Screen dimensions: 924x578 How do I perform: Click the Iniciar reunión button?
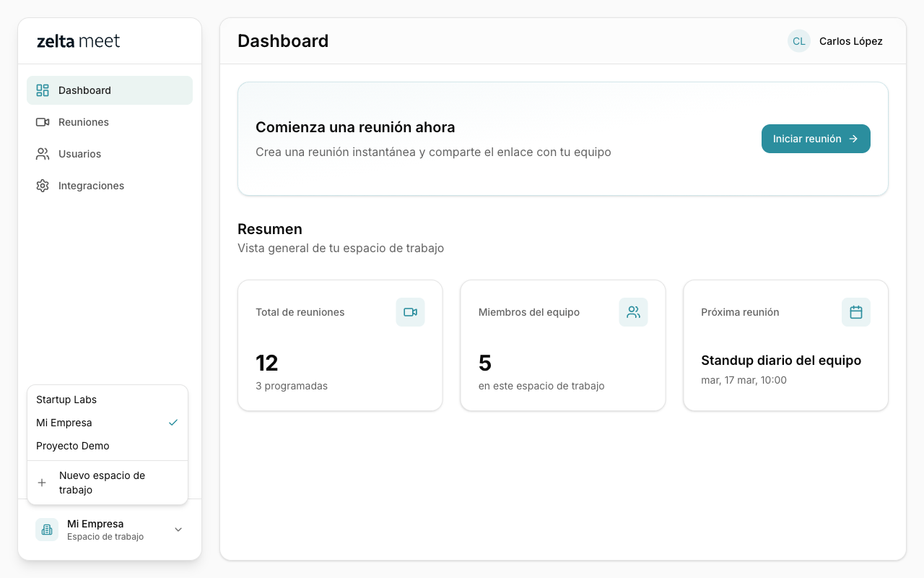[816, 138]
